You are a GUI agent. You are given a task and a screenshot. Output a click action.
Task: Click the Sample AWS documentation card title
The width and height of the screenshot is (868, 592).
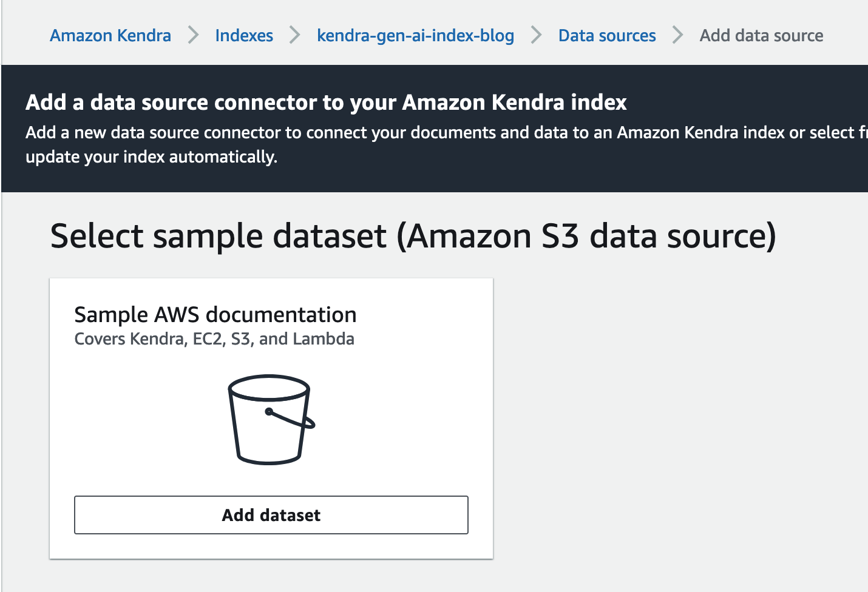point(215,315)
